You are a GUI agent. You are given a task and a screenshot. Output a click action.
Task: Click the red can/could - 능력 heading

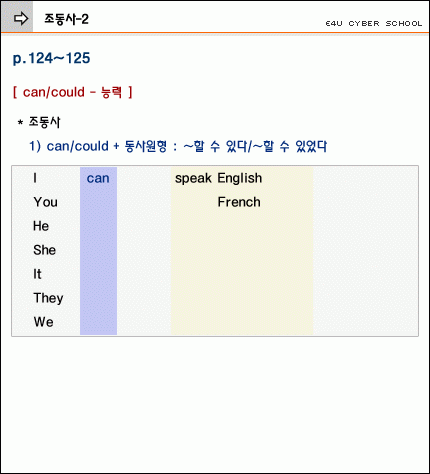point(72,92)
